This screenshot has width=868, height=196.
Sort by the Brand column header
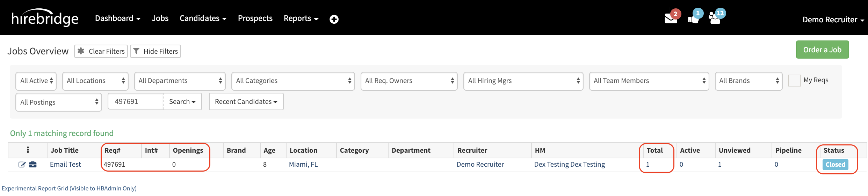coord(236,150)
